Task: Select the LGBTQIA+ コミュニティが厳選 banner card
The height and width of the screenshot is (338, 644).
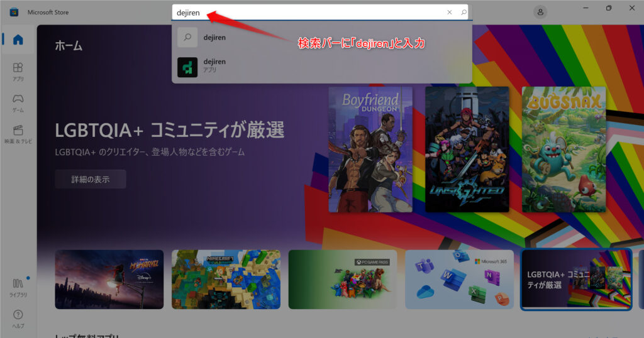Action: point(576,280)
